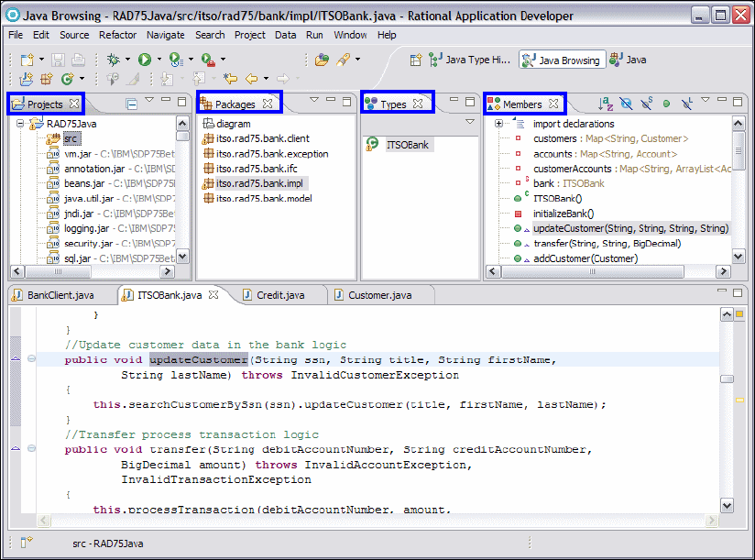Toggle Hide Static Members in Members view
This screenshot has width=755, height=560.
[x=646, y=104]
